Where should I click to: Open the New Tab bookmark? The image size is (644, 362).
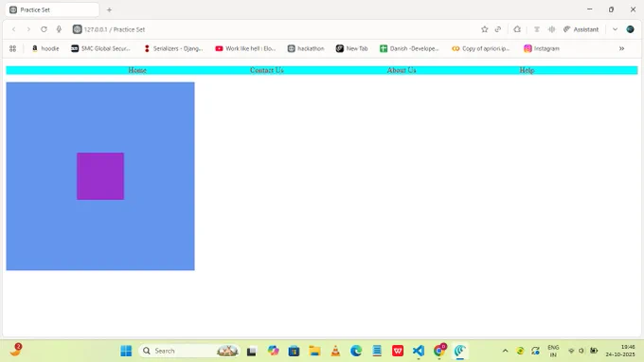click(x=352, y=48)
